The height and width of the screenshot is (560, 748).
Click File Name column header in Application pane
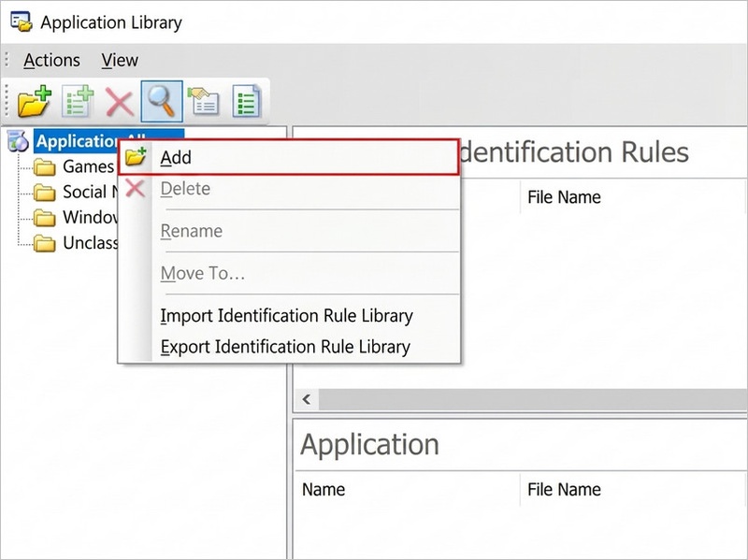[564, 489]
